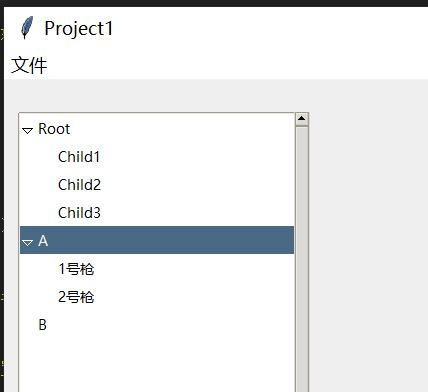The width and height of the screenshot is (428, 392).
Task: Collapse the A node disclosure triangle
Action: click(x=27, y=243)
